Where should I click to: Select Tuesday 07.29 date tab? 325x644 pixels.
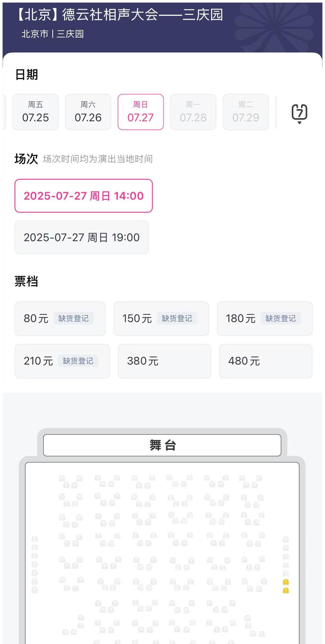(x=246, y=112)
